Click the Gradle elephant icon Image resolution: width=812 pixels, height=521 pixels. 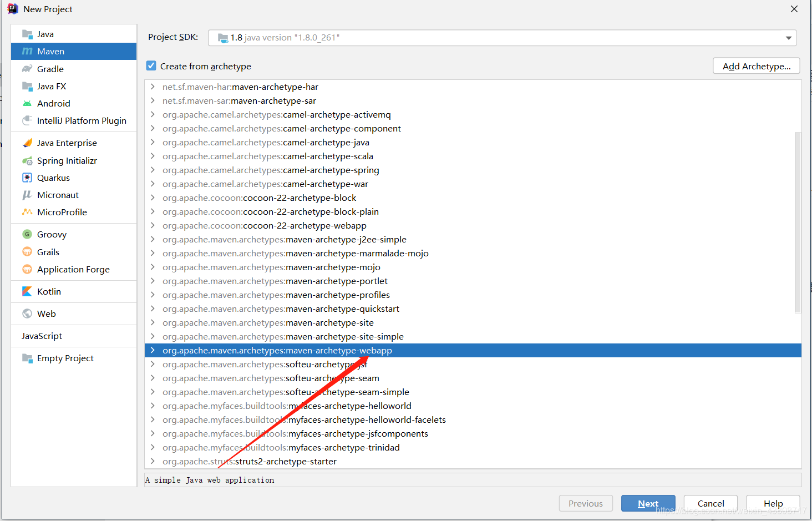(27, 69)
